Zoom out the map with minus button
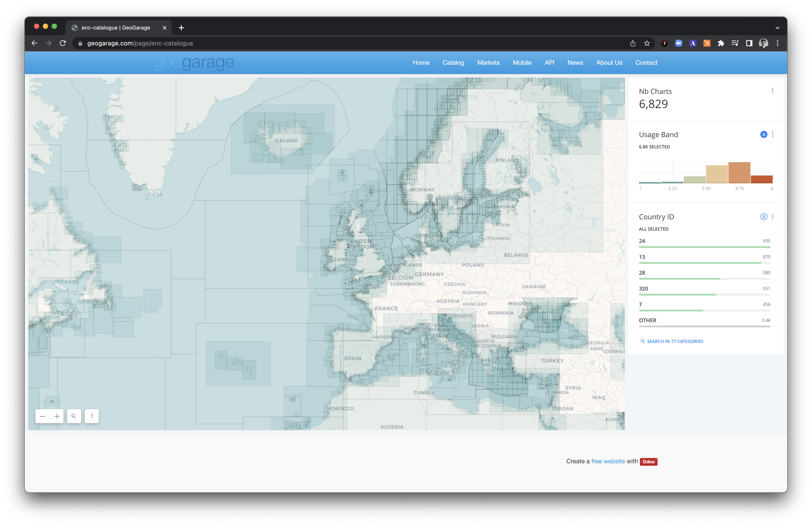The height and width of the screenshot is (525, 812). (43, 416)
